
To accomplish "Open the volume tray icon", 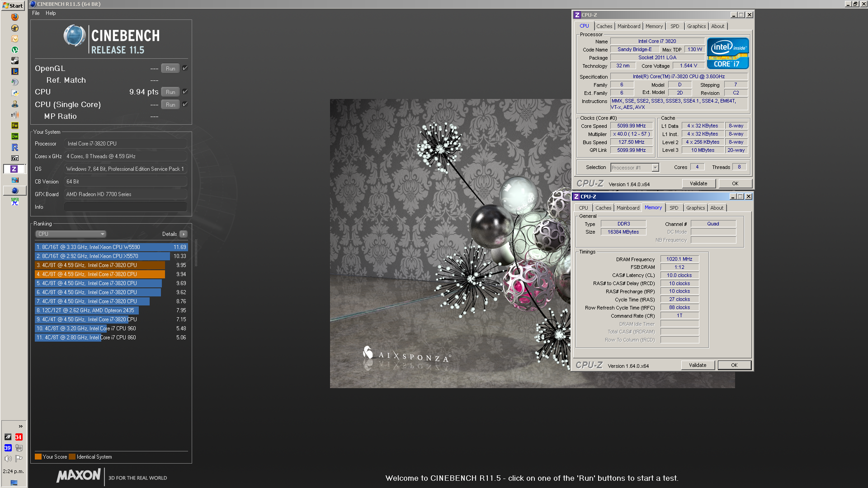I will pos(8,459).
